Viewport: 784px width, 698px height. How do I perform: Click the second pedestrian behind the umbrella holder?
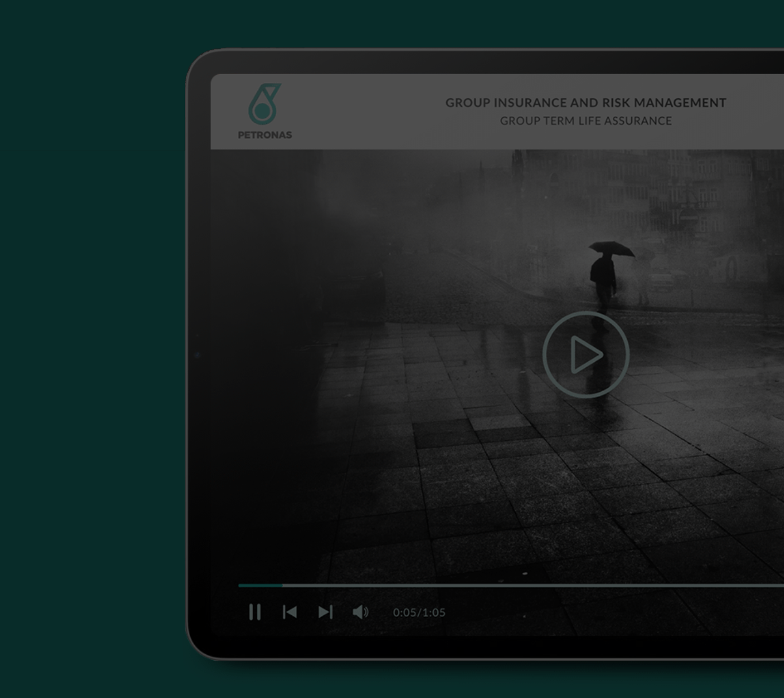tap(643, 281)
